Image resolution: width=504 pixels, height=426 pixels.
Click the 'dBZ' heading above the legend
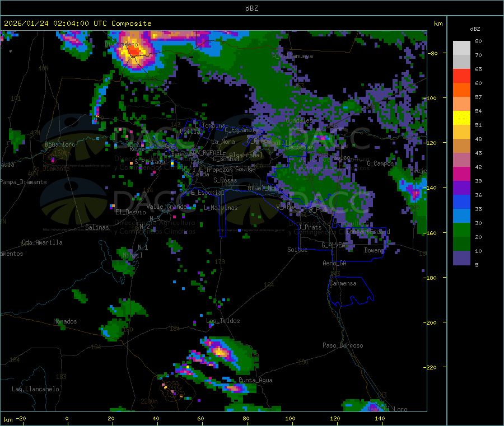[x=475, y=29]
